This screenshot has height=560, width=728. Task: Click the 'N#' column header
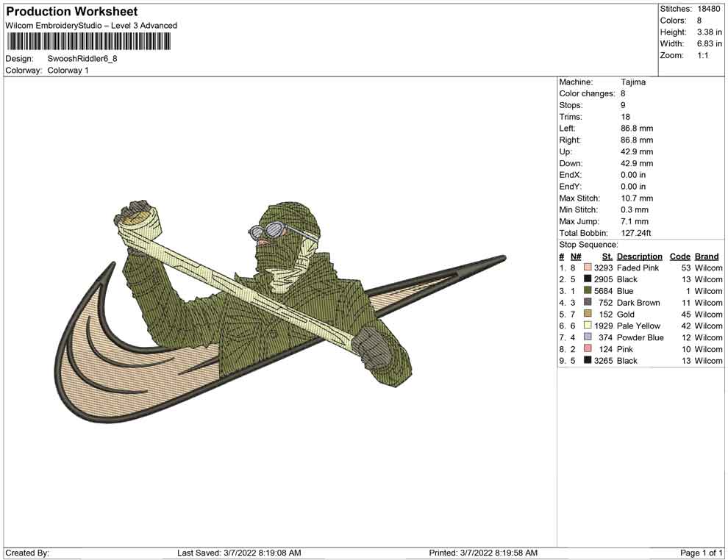(576, 256)
